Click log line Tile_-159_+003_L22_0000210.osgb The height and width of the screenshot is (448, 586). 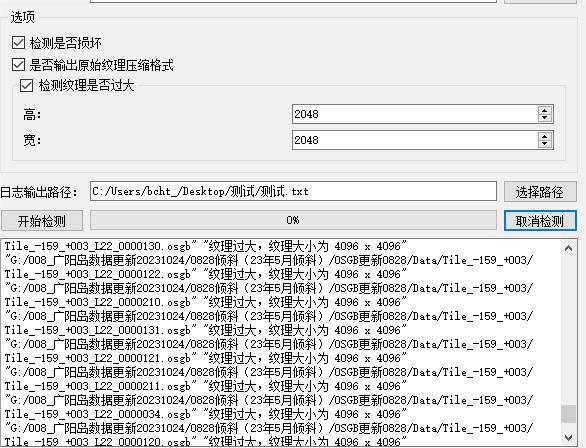tap(206, 302)
